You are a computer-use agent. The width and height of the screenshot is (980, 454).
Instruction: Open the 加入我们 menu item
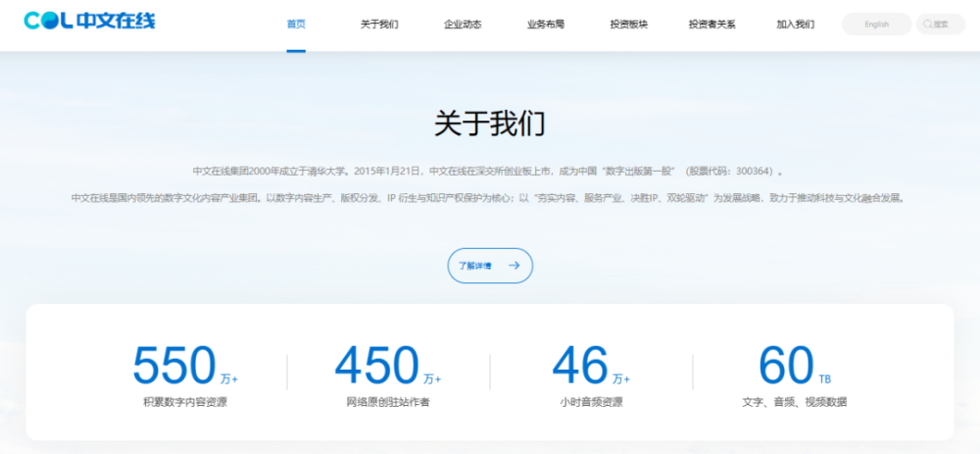[795, 25]
